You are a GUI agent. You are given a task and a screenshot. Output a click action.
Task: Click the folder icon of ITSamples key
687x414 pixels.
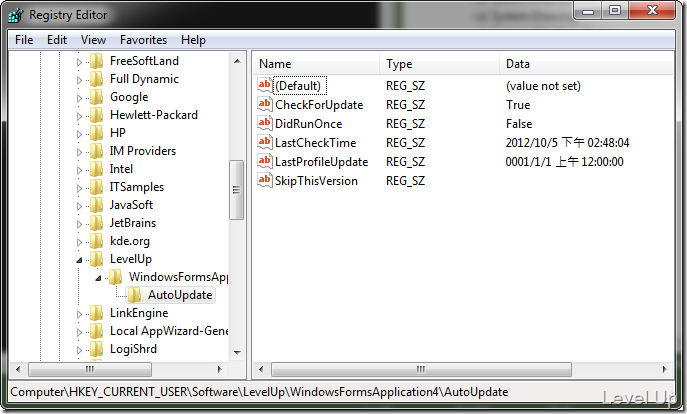point(96,187)
